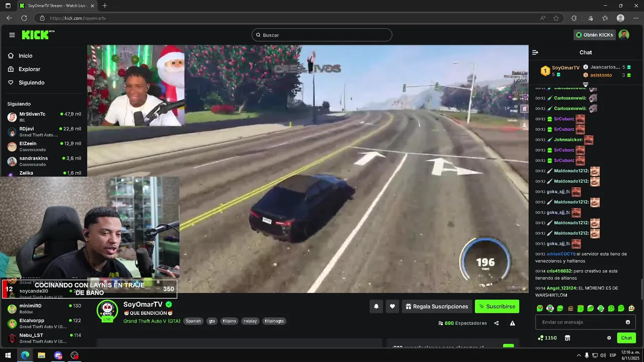Screen dimensions: 644x362
Task: Open sandraskins channel in followed list
Action: coord(44,161)
